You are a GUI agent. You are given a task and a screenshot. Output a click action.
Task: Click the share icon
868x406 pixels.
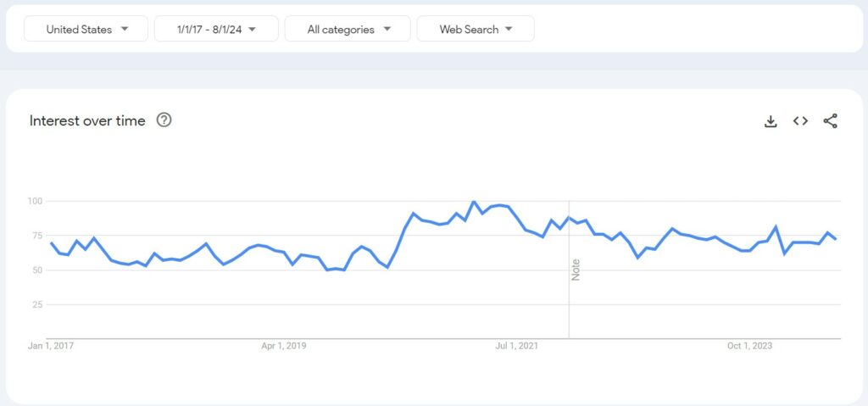coord(830,121)
